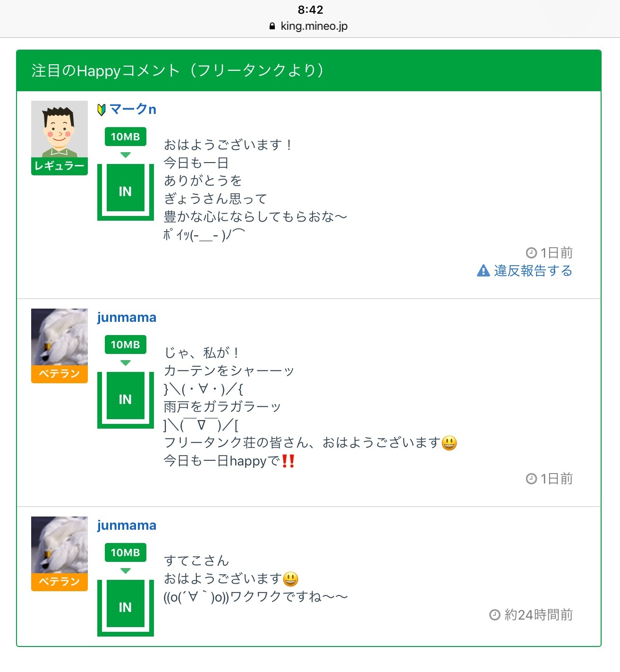Image resolution: width=620 pixels, height=672 pixels.
Task: Click the ベテラン badge under the first swan avatar
Action: (x=59, y=374)
